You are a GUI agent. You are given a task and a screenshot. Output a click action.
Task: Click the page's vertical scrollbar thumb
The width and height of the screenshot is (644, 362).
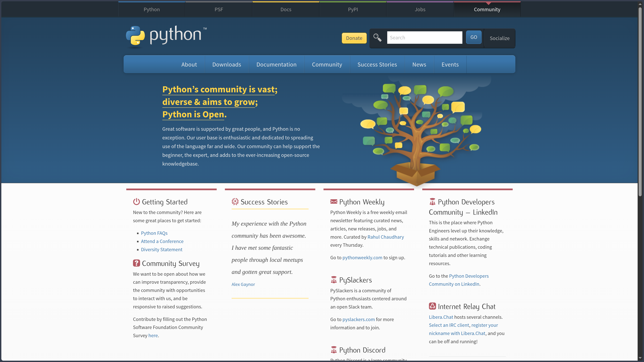coord(640,102)
